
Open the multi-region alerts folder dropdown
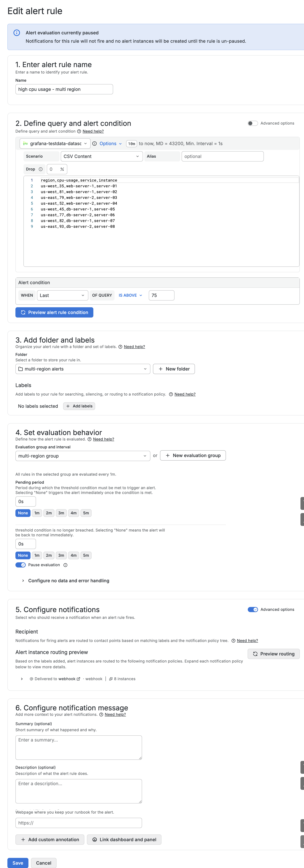(83, 369)
